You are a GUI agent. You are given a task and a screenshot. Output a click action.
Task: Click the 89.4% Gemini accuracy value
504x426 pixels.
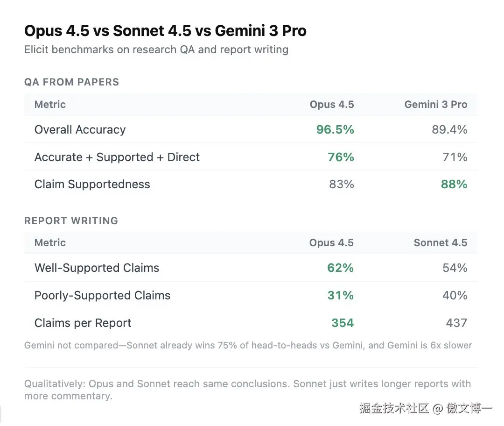pyautogui.click(x=449, y=129)
